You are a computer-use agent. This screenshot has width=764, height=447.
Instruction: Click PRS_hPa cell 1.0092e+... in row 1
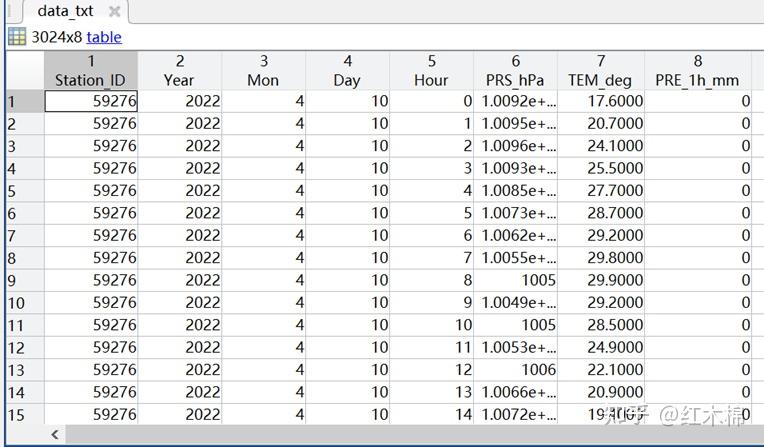[x=516, y=101]
